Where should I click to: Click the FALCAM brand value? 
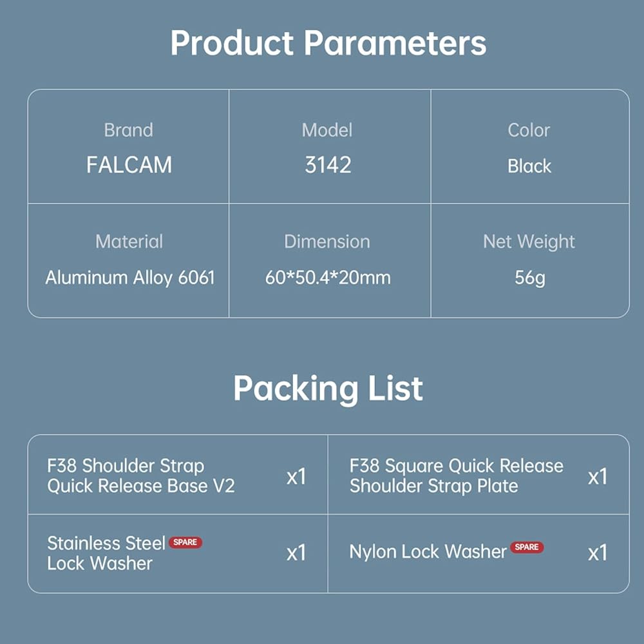(129, 166)
